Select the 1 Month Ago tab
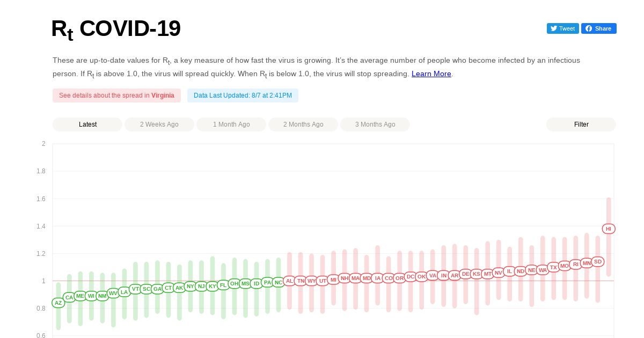The height and width of the screenshot is (338, 644). pyautogui.click(x=231, y=124)
